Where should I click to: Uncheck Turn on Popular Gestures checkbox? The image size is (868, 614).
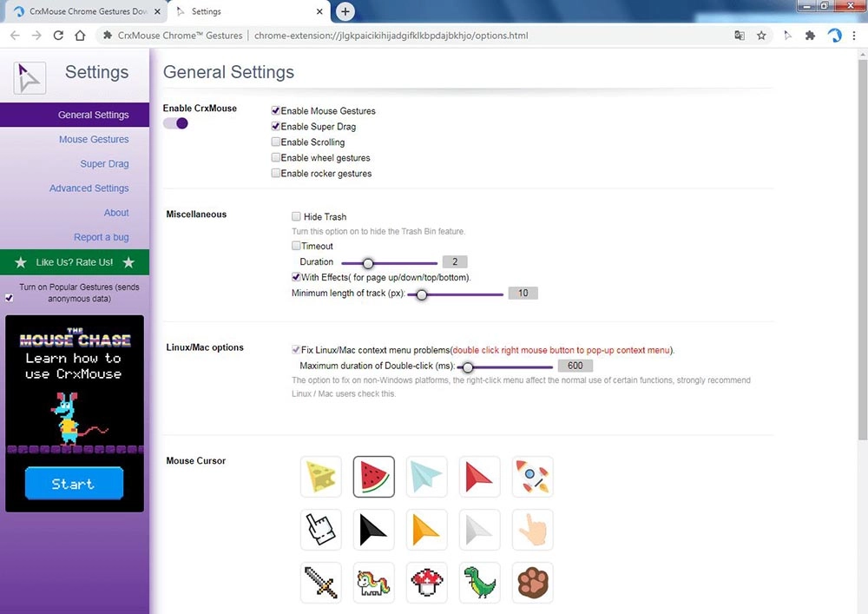coord(9,298)
